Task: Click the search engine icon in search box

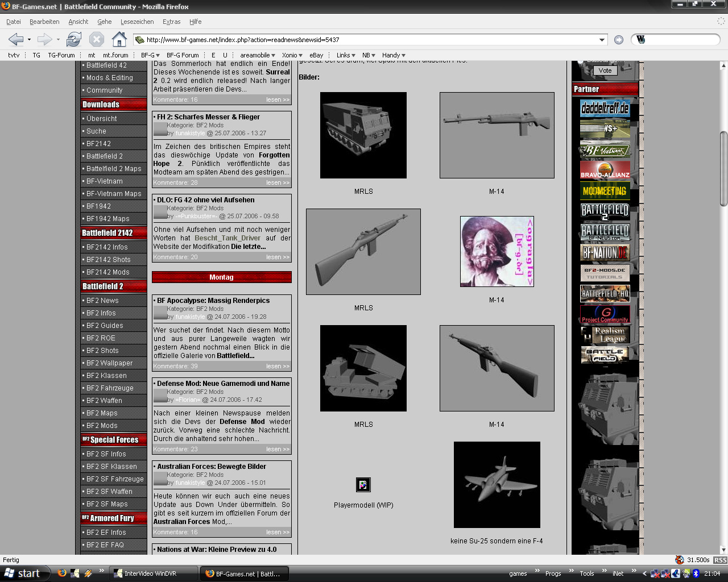Action: tap(641, 40)
